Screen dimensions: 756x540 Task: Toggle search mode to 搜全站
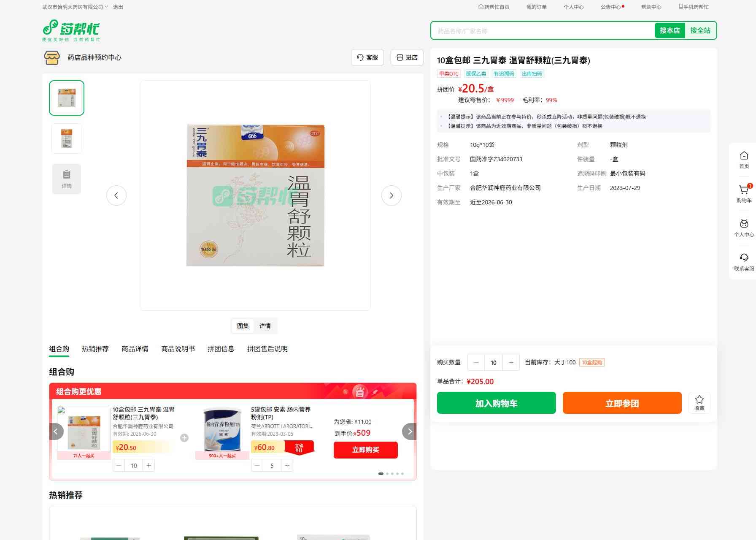pyautogui.click(x=700, y=30)
